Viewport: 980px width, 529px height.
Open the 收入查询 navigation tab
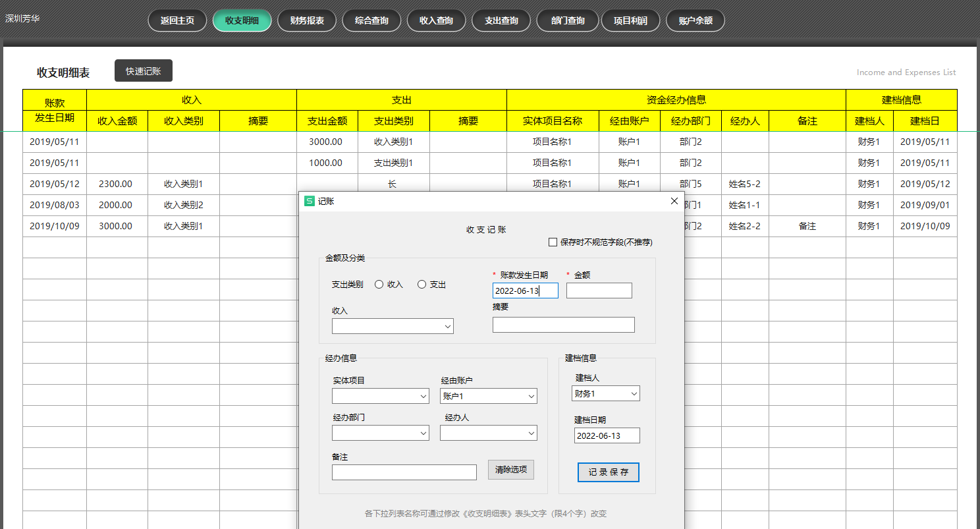click(x=436, y=20)
